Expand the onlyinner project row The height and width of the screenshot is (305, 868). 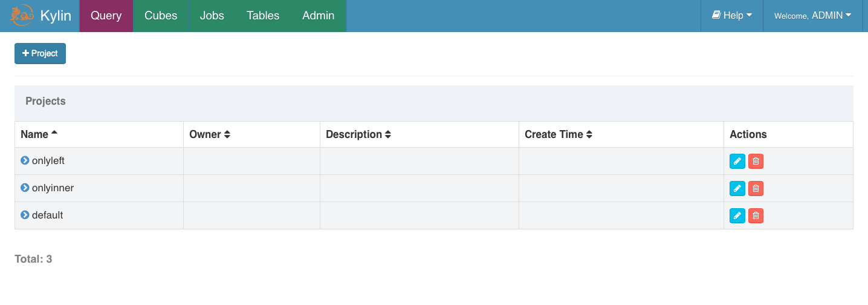coord(25,188)
